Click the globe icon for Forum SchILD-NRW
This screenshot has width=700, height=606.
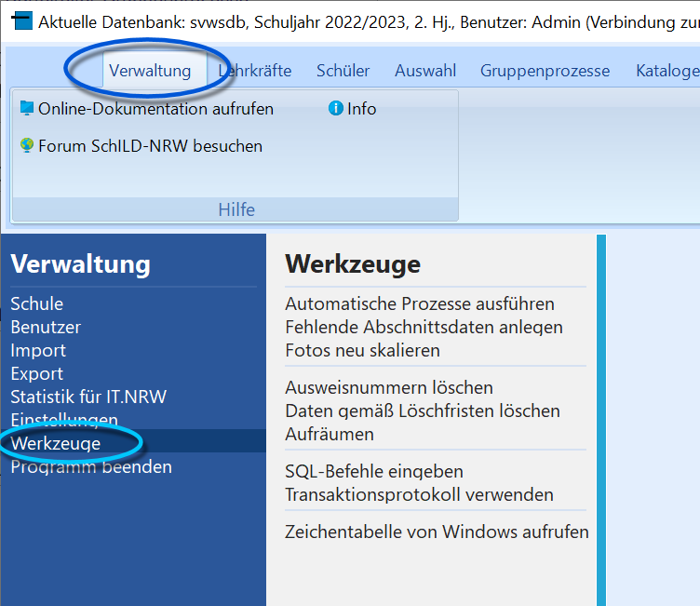coord(27,145)
